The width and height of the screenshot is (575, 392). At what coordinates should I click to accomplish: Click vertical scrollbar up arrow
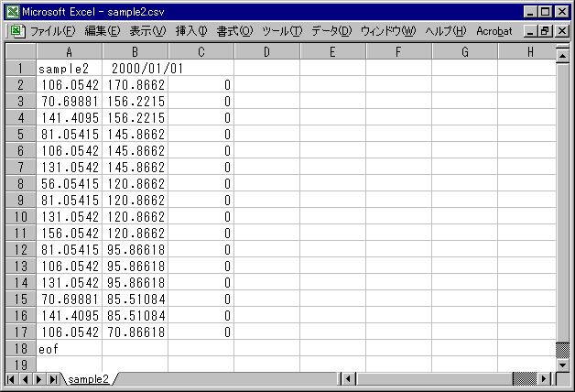[562, 56]
